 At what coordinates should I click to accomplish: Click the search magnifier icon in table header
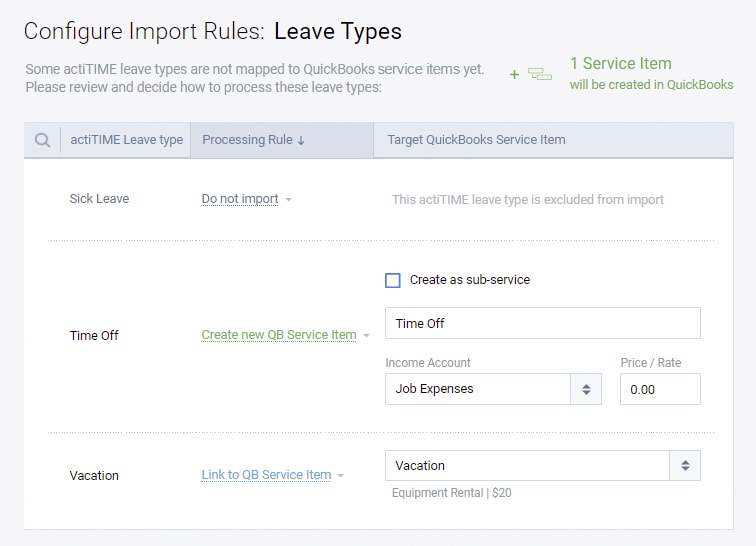click(42, 140)
